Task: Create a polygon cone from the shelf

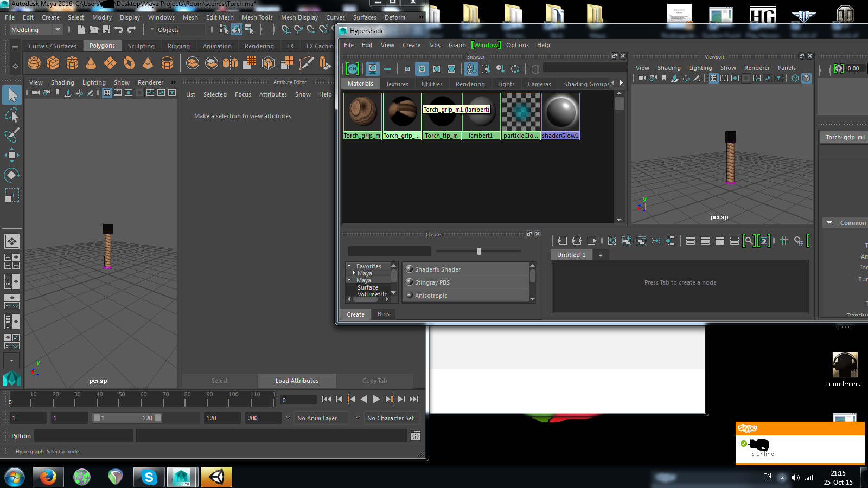Action: (x=91, y=63)
